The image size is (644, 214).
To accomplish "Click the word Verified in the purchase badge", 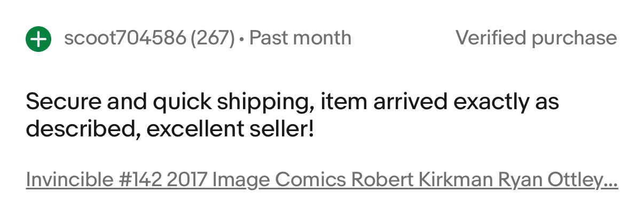I will coord(489,39).
